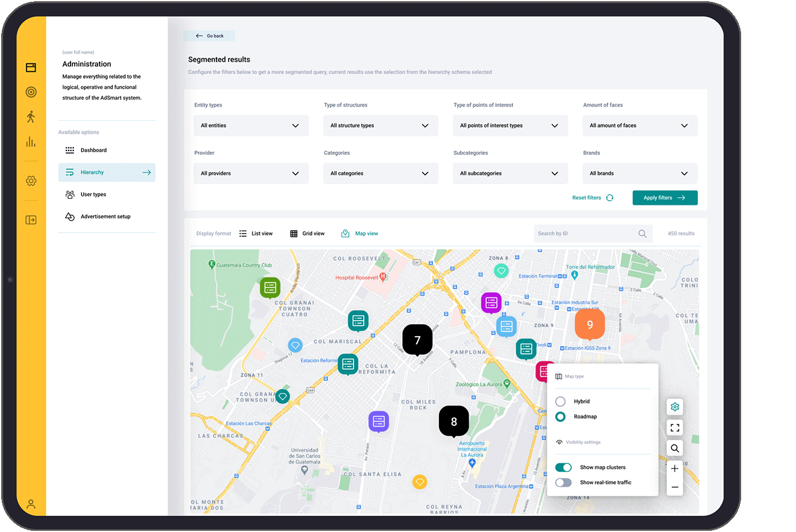Click the map settings gear icon
796x532 pixels.
point(675,407)
